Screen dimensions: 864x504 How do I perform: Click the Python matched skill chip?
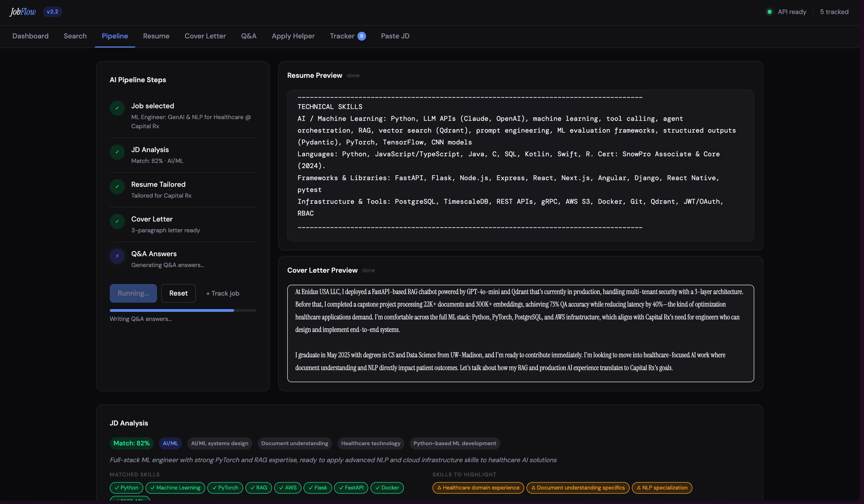(127, 488)
